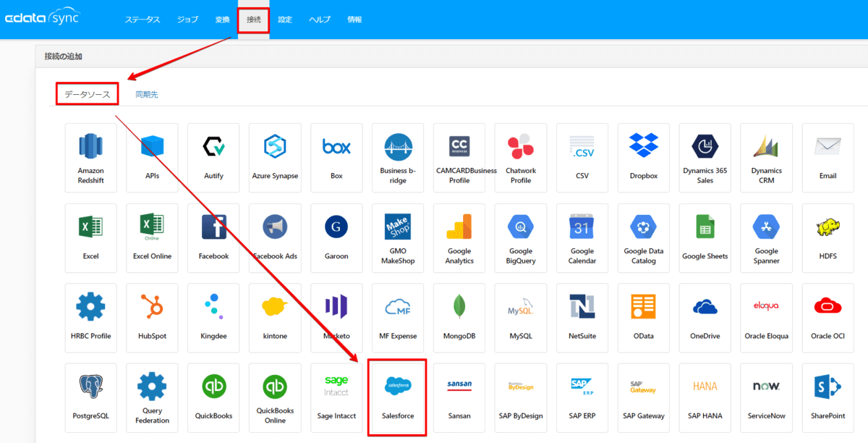The width and height of the screenshot is (868, 443).
Task: Choose CAMCARD Business Profile tile
Action: point(460,158)
